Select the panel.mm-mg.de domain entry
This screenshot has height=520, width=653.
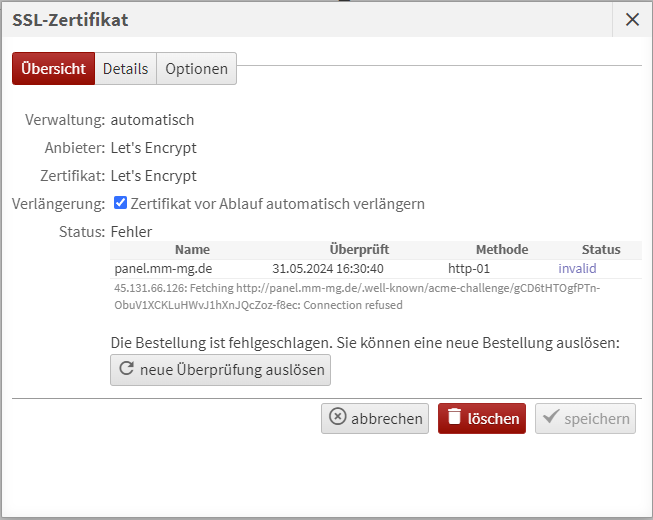(x=161, y=268)
